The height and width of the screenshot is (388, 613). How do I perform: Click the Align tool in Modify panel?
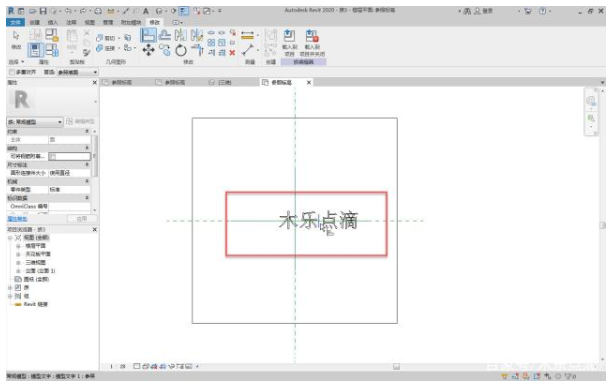[x=148, y=35]
